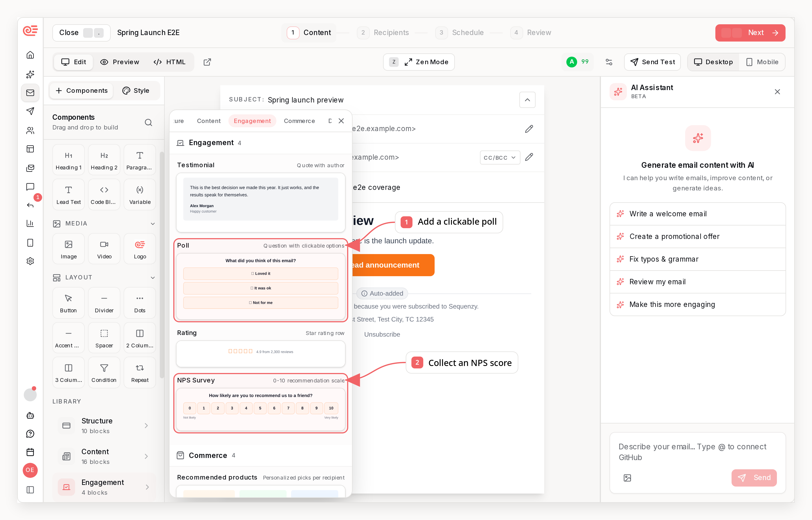This screenshot has width=812, height=520.
Task: Switch to Edit mode
Action: point(74,62)
